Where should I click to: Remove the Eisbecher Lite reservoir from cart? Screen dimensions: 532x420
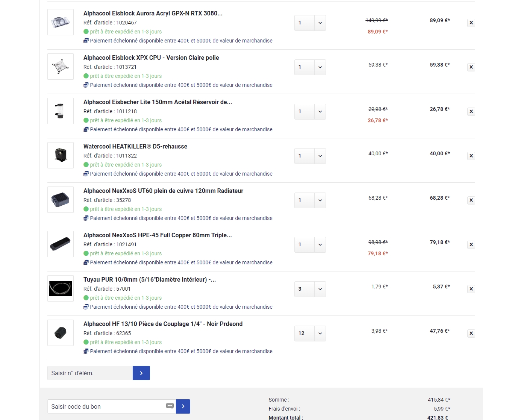[x=471, y=112]
